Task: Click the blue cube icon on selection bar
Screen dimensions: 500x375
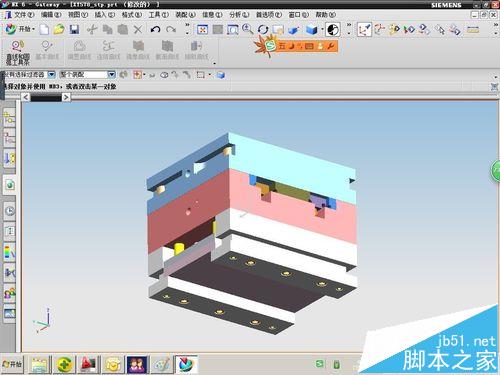Action: pos(221,75)
